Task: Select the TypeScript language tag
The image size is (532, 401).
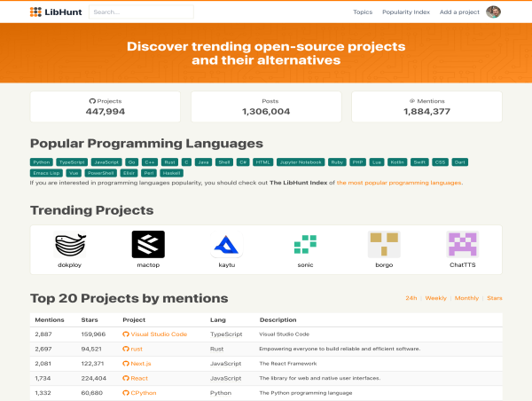Action: 72,162
